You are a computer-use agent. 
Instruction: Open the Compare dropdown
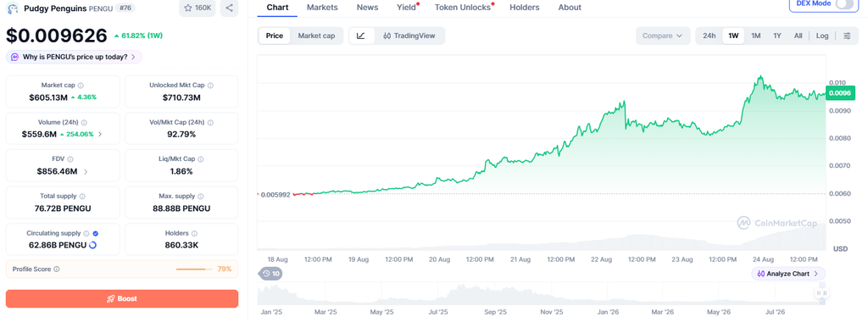point(663,36)
